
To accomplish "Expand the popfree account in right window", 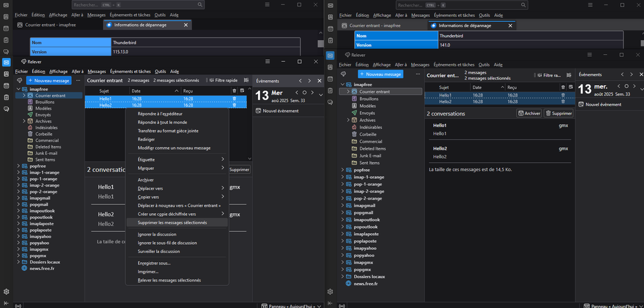I will 341,170.
